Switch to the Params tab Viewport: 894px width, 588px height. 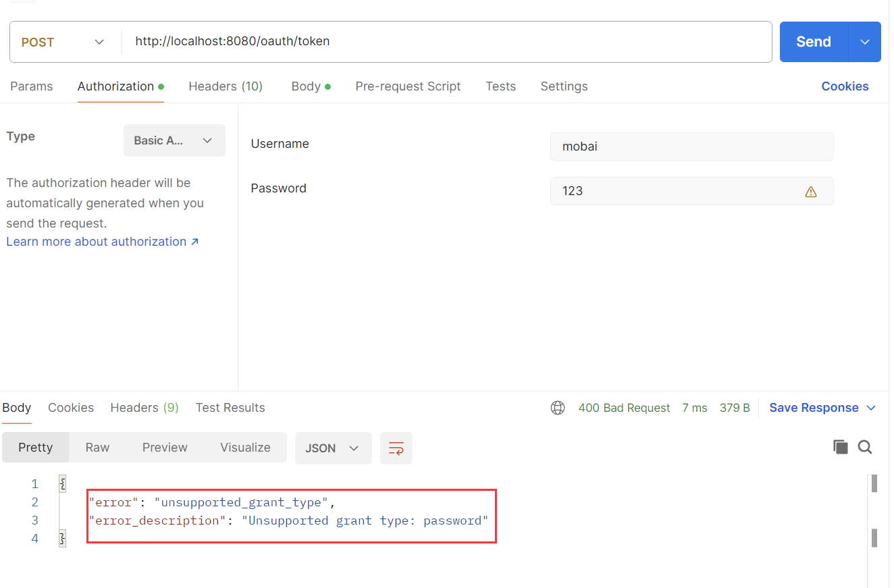(31, 86)
